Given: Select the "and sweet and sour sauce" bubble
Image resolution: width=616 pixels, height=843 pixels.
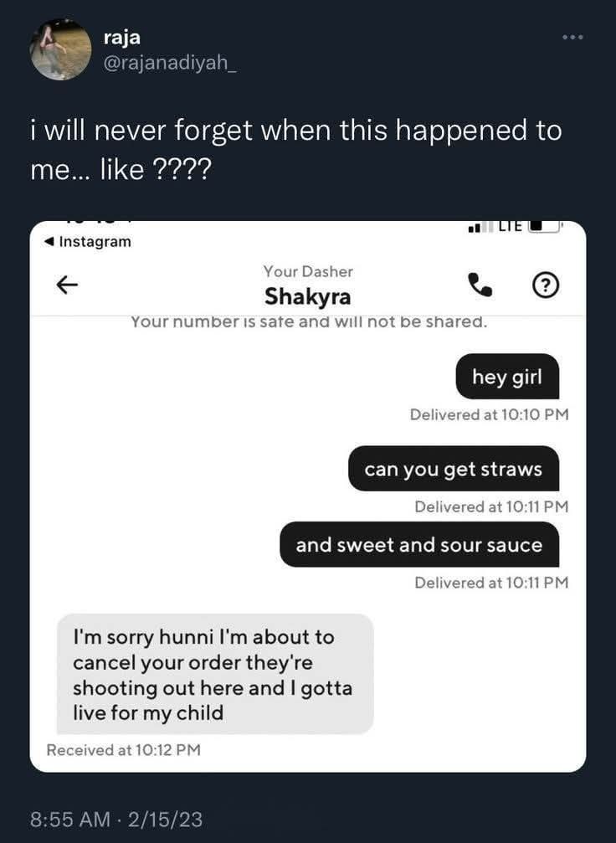Looking at the screenshot, I should (419, 544).
